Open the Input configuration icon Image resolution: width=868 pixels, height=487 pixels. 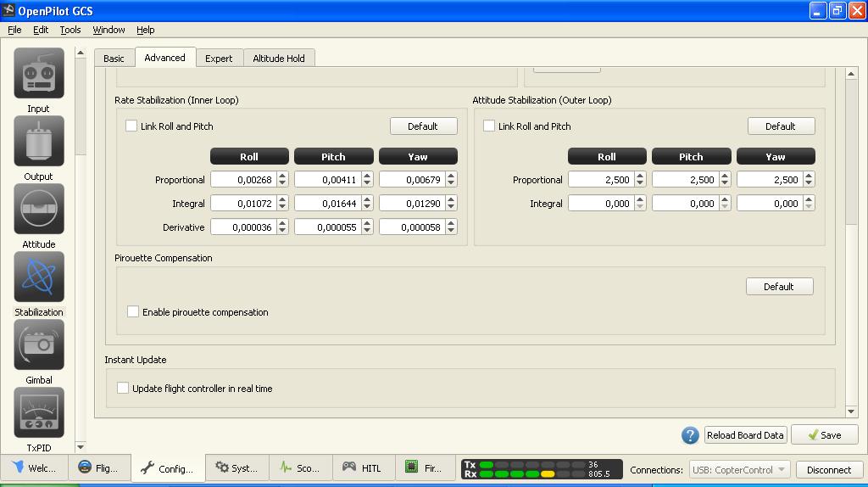pos(39,74)
